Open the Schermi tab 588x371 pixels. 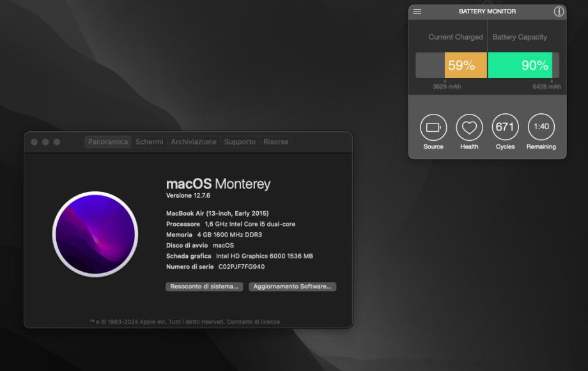(x=149, y=142)
